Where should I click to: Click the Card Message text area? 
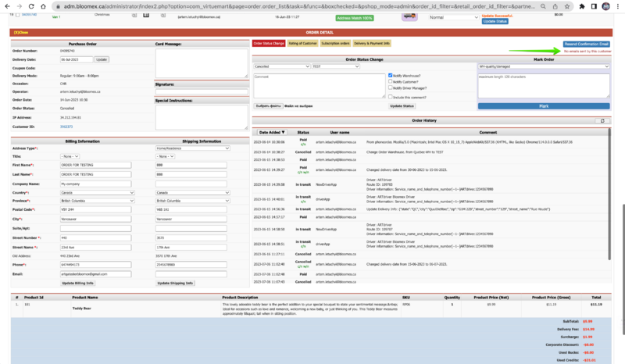[202, 63]
